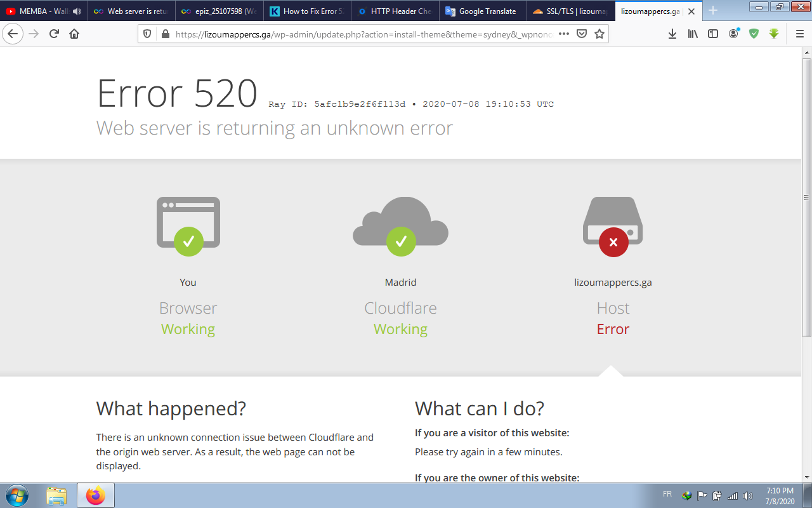Image resolution: width=812 pixels, height=508 pixels.
Task: Click the Firefox taskbar button
Action: [96, 495]
